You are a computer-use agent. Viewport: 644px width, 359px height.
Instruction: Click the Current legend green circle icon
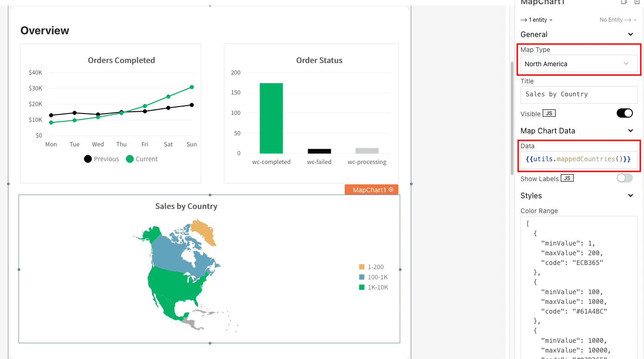pos(130,159)
